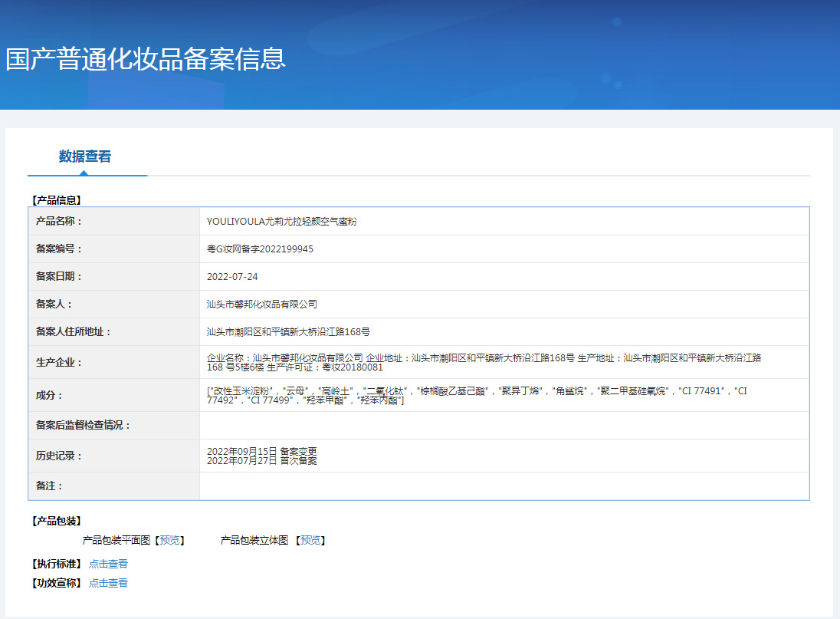This screenshot has height=619, width=840.
Task: Select 备案人 value 汕头市馨邦化妆品有限公司
Action: click(262, 305)
